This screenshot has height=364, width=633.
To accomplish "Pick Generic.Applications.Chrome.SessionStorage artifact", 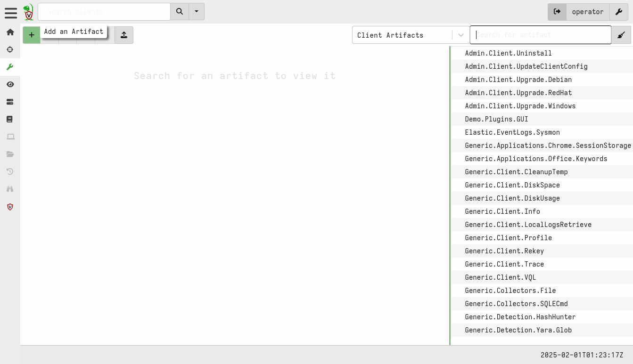I will pyautogui.click(x=542, y=146).
